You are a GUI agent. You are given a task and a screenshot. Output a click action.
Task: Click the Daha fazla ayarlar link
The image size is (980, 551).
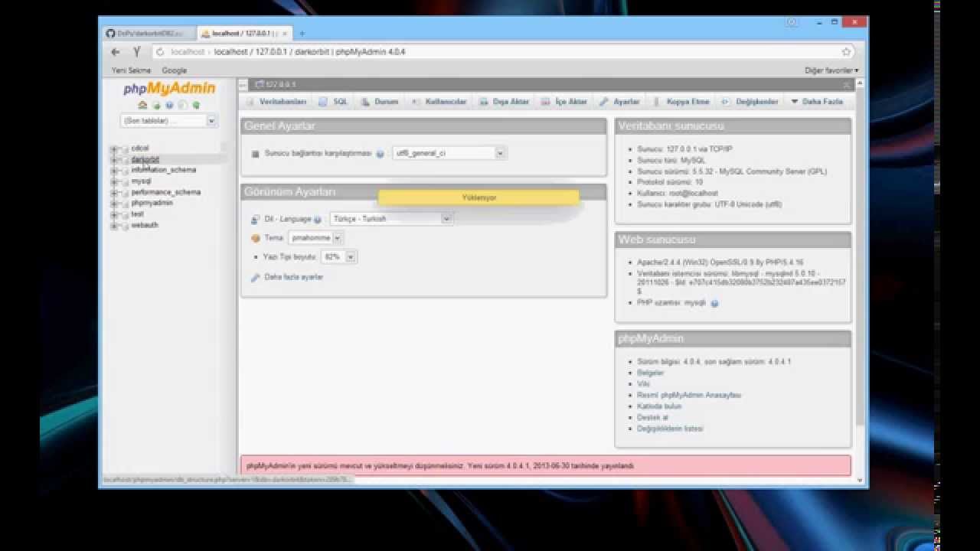[293, 277]
